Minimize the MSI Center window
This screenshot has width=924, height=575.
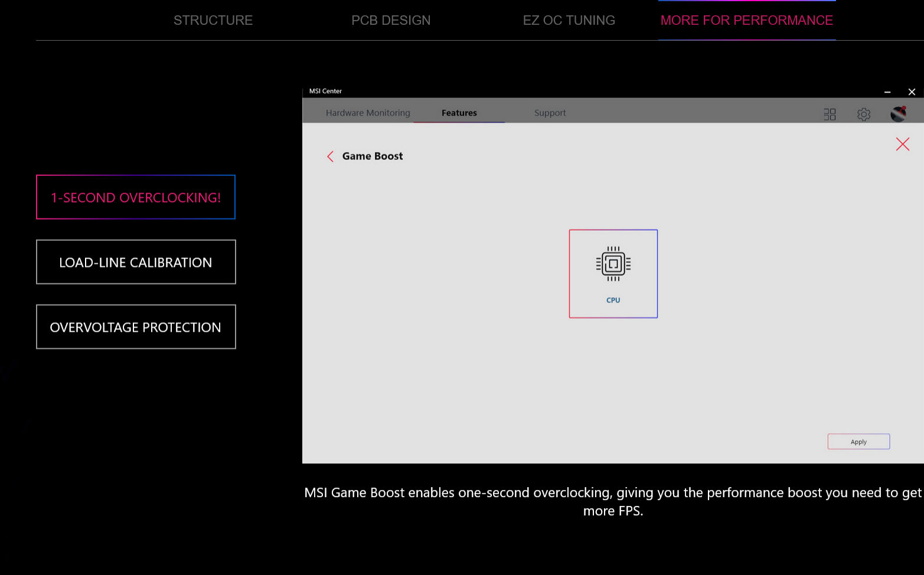887,92
